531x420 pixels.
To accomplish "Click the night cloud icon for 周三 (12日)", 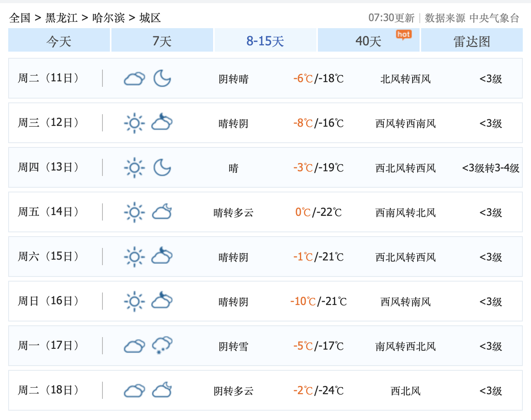I will click(x=162, y=123).
